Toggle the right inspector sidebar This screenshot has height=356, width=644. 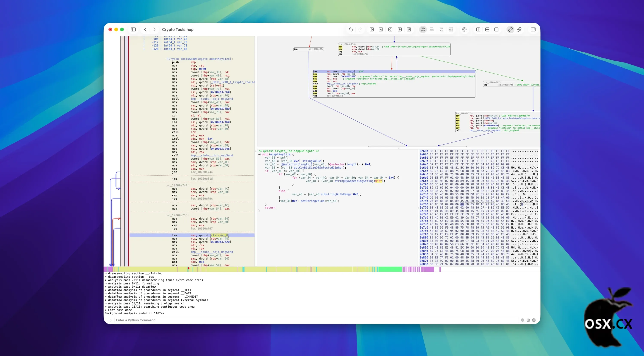pyautogui.click(x=533, y=29)
